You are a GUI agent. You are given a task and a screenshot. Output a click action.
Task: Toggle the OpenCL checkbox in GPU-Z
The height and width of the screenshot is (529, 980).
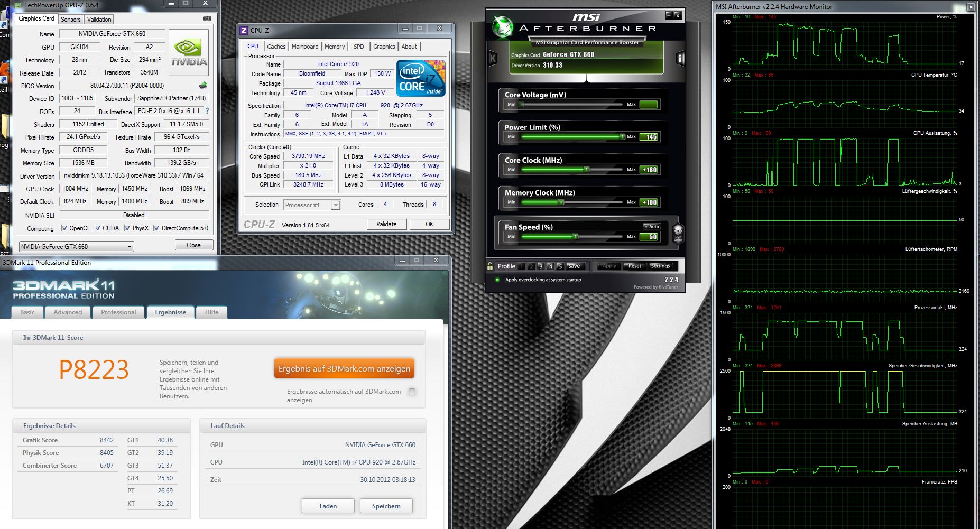[64, 228]
